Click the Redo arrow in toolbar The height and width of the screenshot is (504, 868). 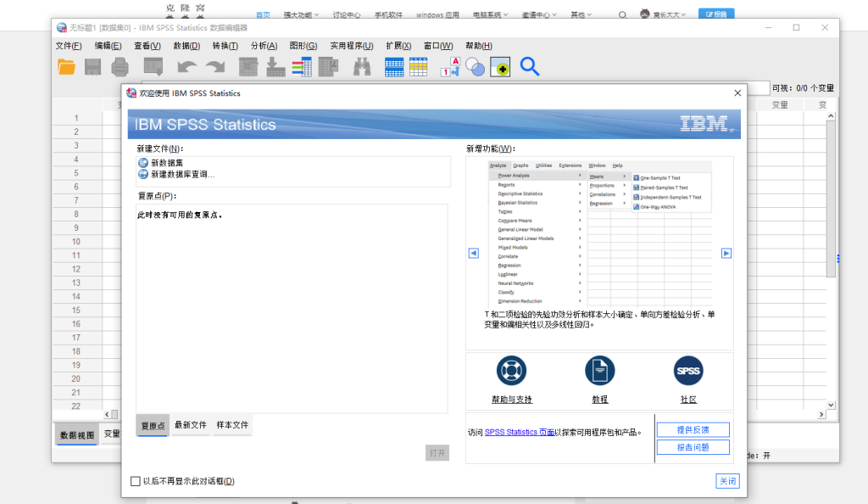pyautogui.click(x=214, y=67)
